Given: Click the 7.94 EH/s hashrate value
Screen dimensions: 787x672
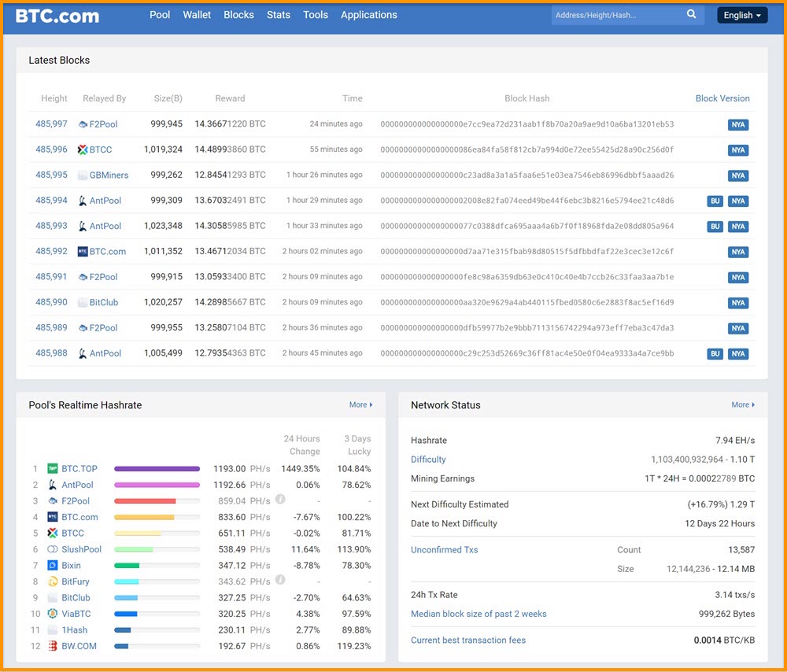Looking at the screenshot, I should click(735, 440).
